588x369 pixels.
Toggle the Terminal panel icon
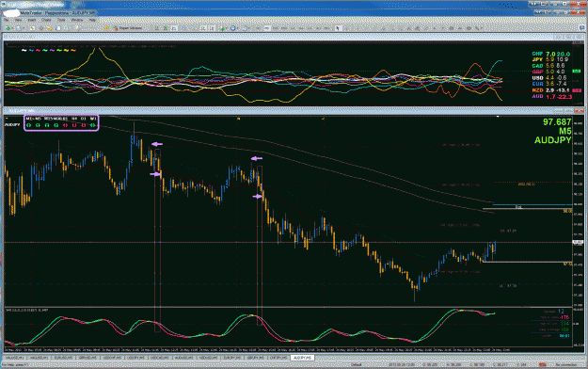58,28
